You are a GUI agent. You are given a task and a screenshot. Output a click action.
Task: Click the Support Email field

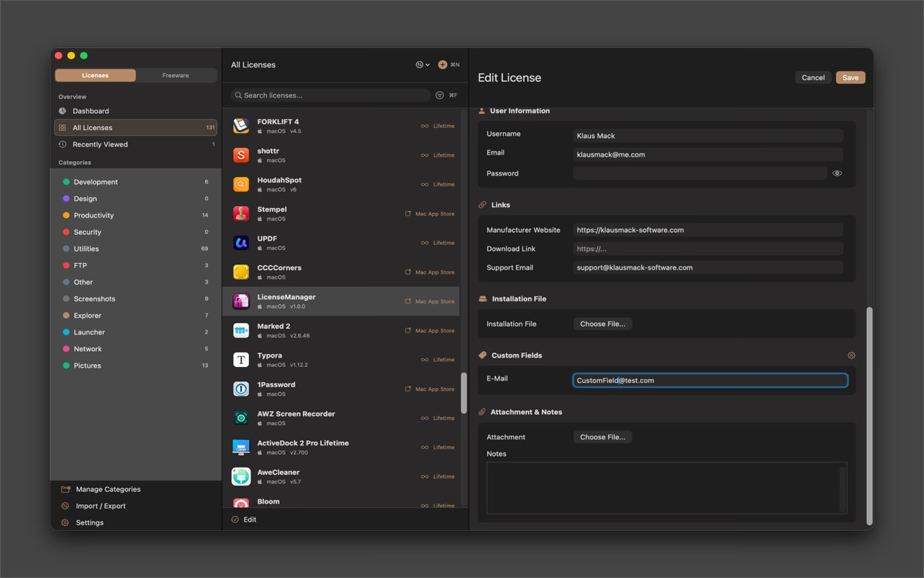click(x=708, y=267)
